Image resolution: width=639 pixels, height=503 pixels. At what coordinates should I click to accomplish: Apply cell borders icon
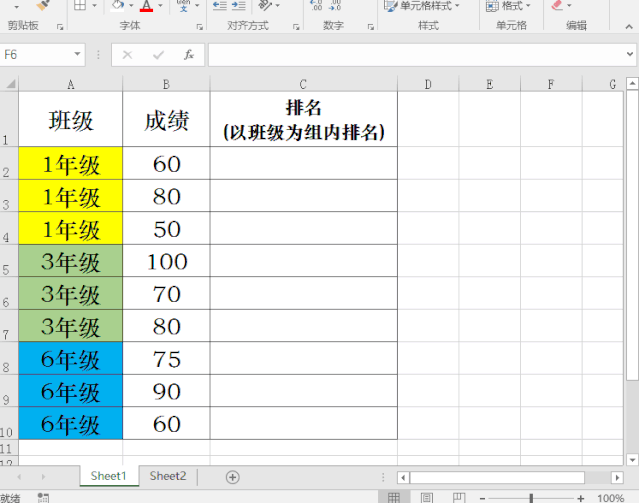(80, 5)
